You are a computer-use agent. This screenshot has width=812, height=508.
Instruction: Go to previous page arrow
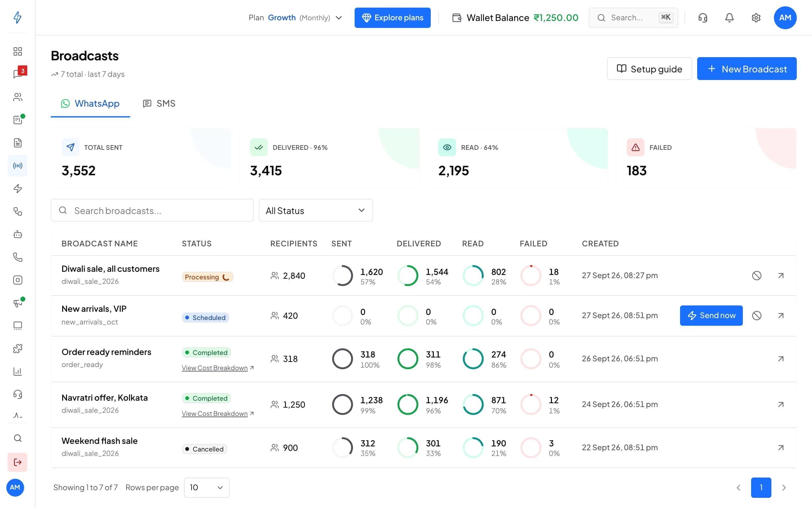[738, 487]
